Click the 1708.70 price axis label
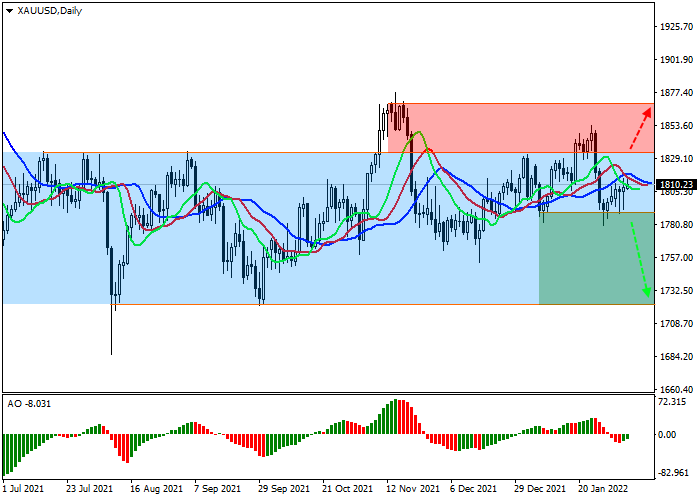 click(x=677, y=324)
